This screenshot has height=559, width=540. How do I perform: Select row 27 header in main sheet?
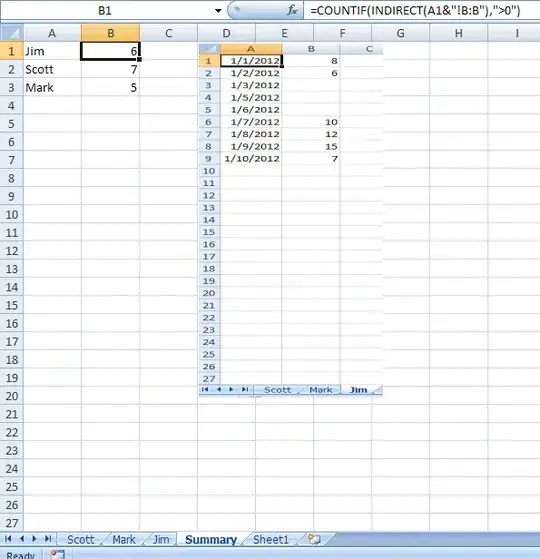tap(12, 523)
